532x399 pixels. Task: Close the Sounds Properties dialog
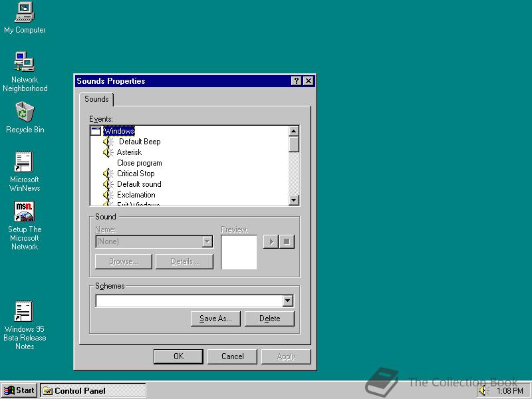pos(308,80)
